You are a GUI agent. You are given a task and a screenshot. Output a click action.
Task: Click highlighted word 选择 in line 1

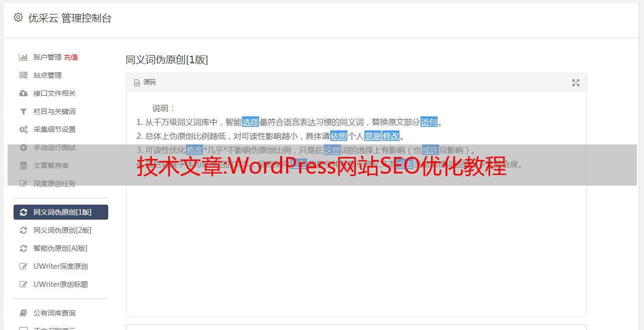point(251,122)
